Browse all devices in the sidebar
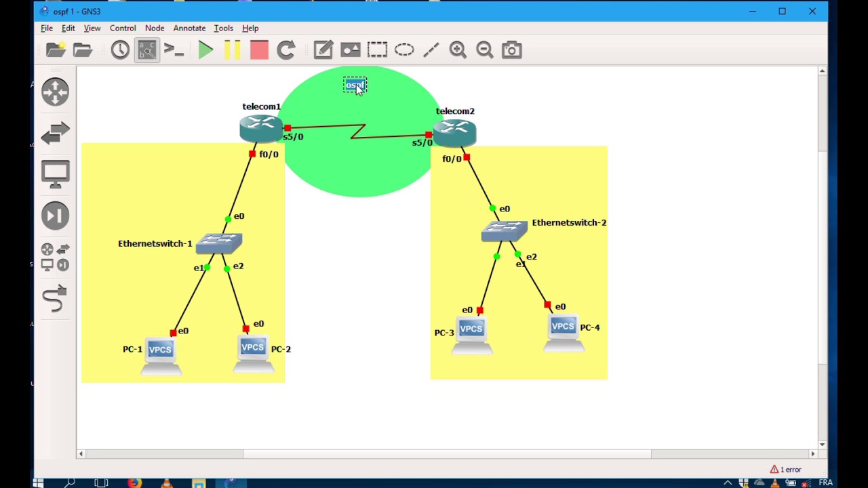 [x=55, y=257]
